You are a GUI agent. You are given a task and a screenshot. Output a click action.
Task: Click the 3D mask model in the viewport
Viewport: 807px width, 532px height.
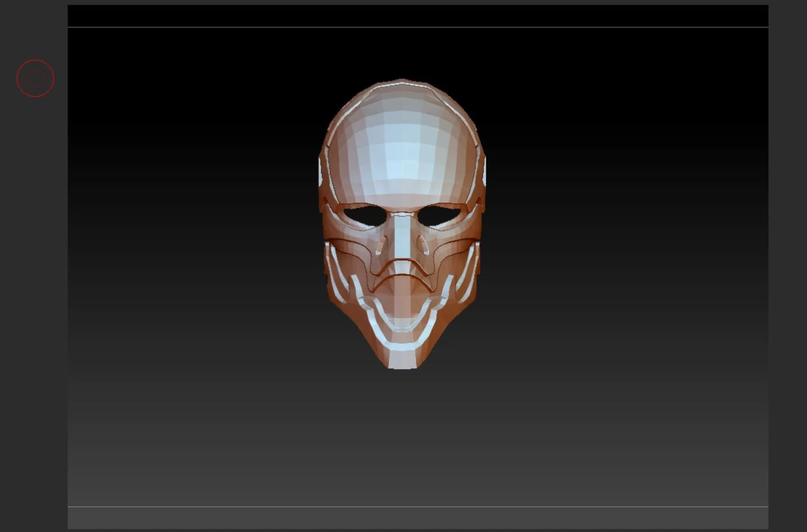pos(402,224)
